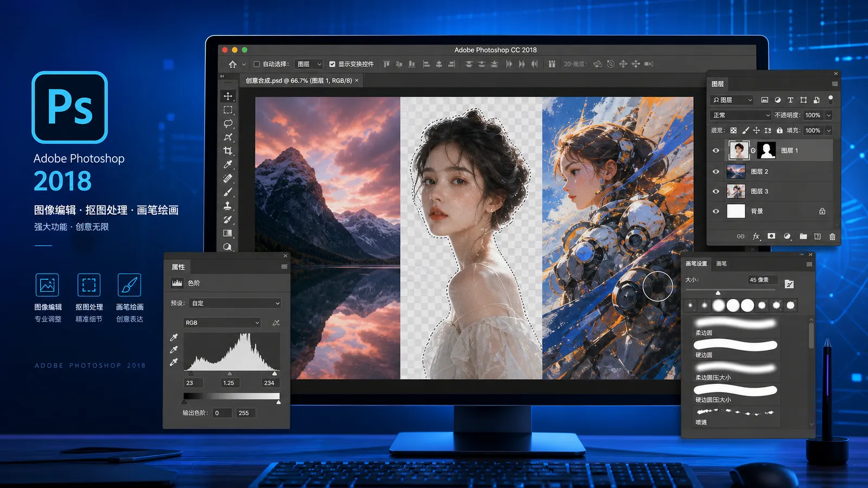Select the Eyedropper tool in toolbar

point(228,164)
